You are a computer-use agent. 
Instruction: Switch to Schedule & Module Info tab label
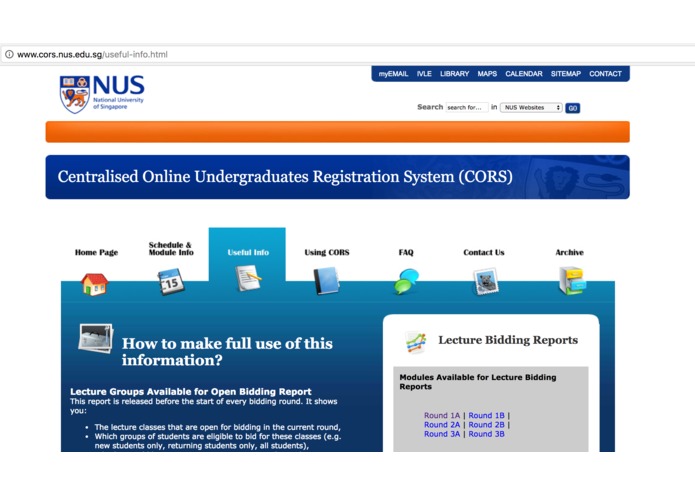[x=171, y=249]
